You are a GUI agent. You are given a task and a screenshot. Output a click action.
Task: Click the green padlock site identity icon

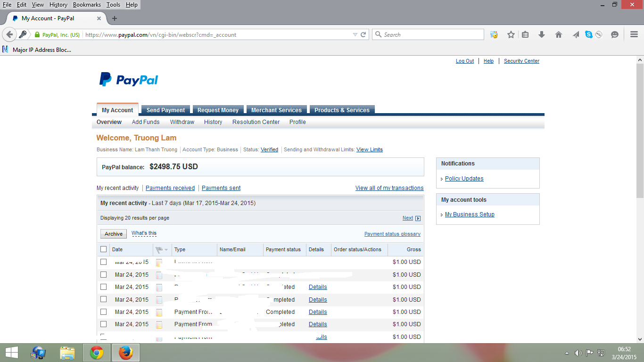click(37, 35)
